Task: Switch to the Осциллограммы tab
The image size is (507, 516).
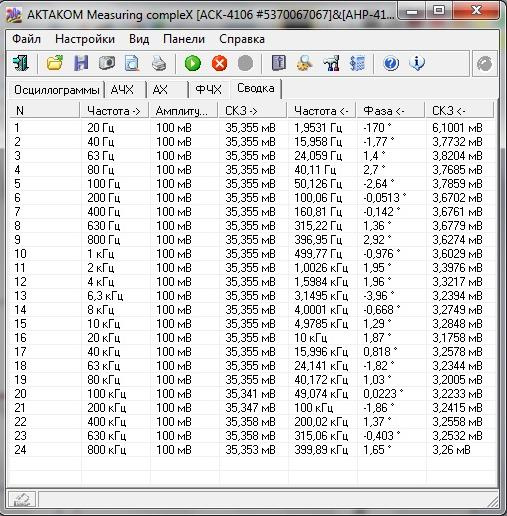Action: [x=57, y=90]
